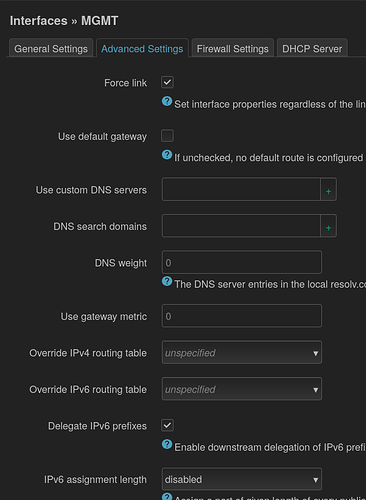Select the Advanced Settings tab
Screen dimensions: 366x500
[x=142, y=49]
